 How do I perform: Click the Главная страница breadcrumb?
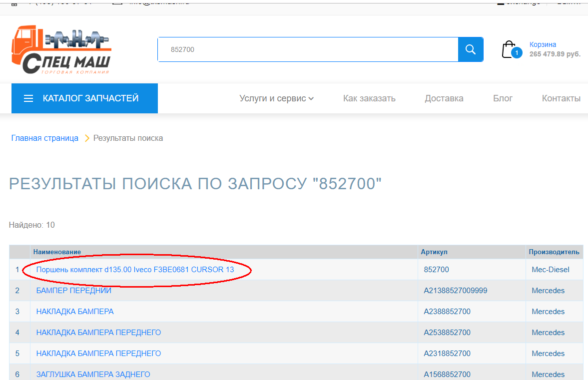pos(44,138)
